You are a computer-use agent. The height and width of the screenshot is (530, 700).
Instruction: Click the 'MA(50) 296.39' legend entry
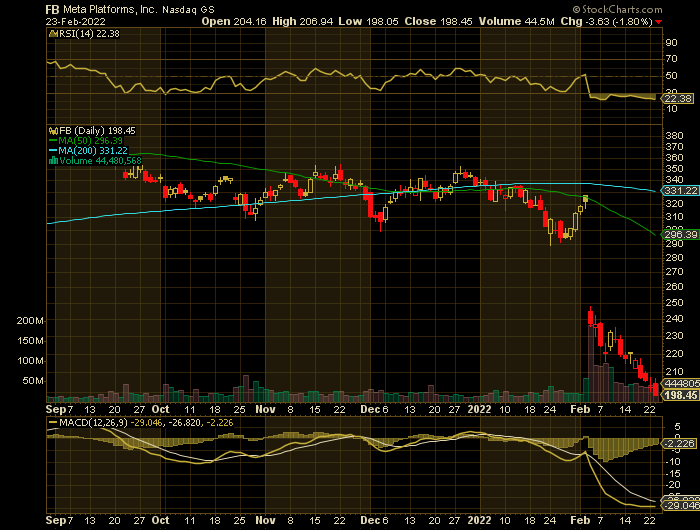click(x=90, y=141)
